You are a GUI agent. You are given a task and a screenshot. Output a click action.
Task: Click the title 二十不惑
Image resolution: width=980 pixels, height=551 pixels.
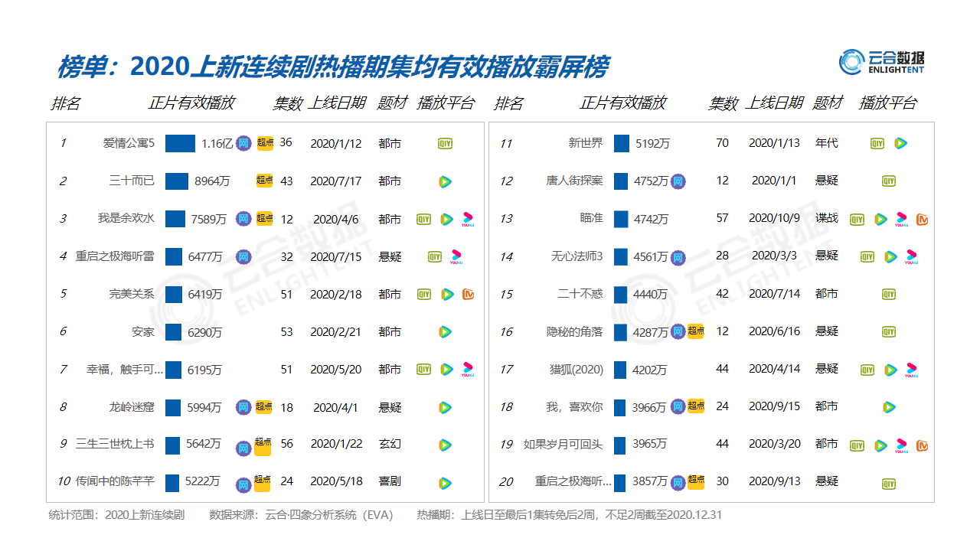coord(580,294)
